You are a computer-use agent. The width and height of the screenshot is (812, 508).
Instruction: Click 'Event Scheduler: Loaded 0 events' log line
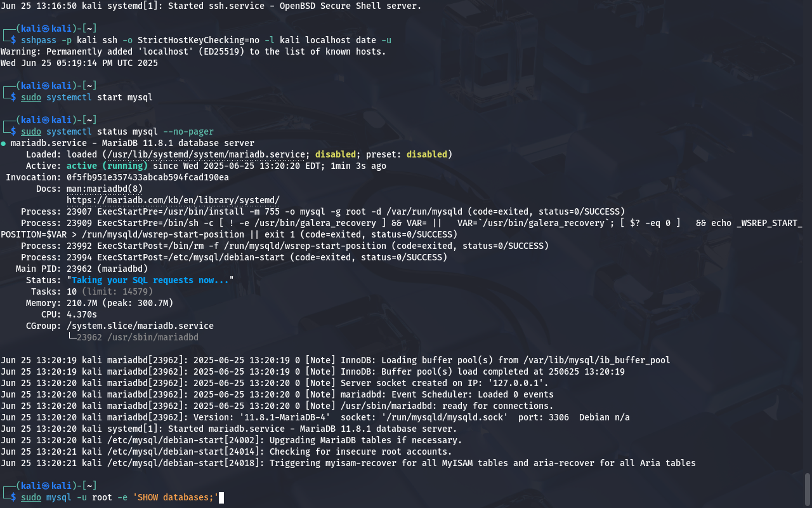[x=277, y=394]
